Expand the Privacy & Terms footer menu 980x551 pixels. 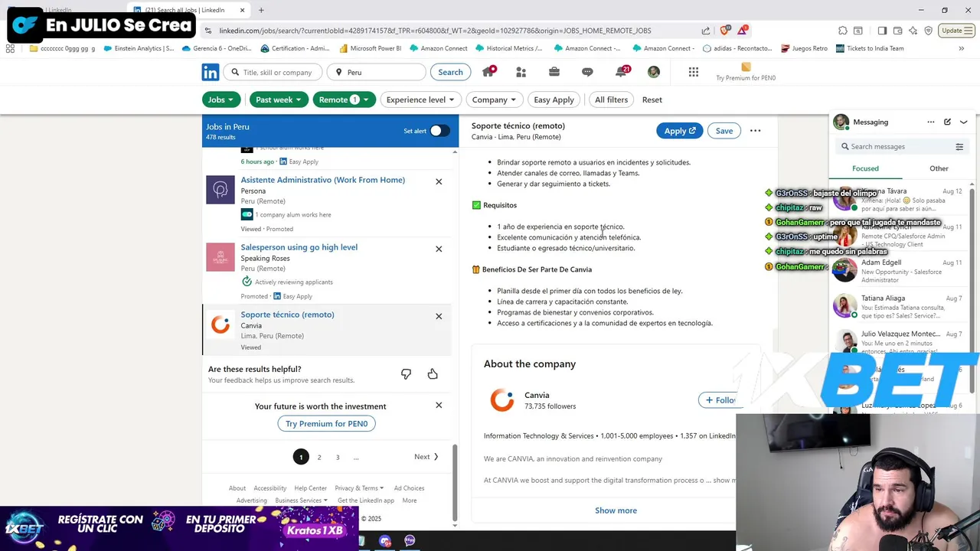[x=360, y=488]
